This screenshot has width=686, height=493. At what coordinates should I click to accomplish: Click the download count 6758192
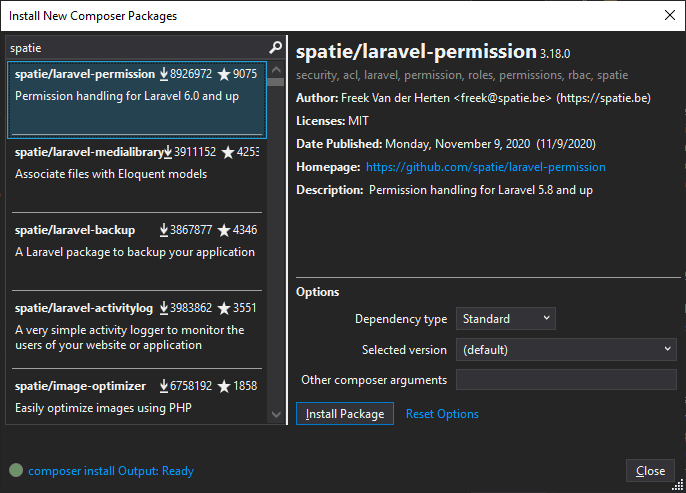pyautogui.click(x=191, y=386)
